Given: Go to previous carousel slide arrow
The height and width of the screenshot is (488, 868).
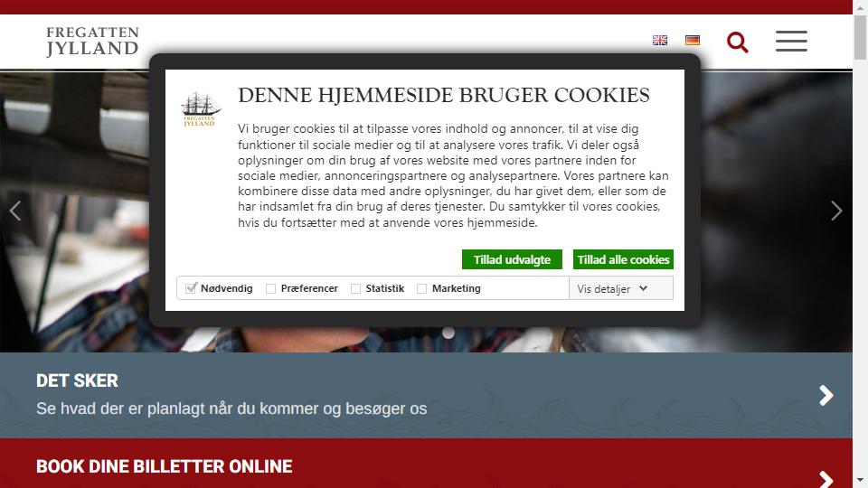Looking at the screenshot, I should pyautogui.click(x=15, y=211).
